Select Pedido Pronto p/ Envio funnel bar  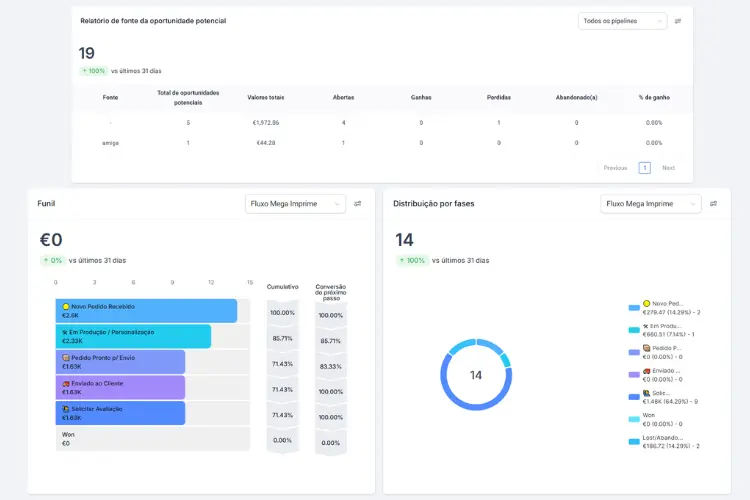coord(120,362)
